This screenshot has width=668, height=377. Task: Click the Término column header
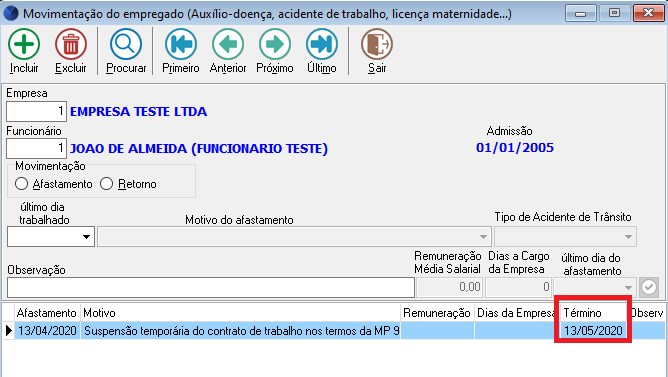(593, 313)
